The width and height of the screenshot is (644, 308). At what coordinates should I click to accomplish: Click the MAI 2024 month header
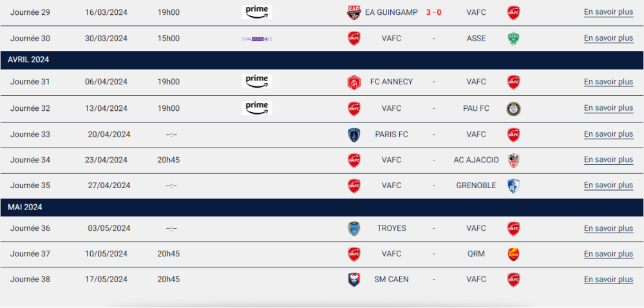tap(25, 207)
